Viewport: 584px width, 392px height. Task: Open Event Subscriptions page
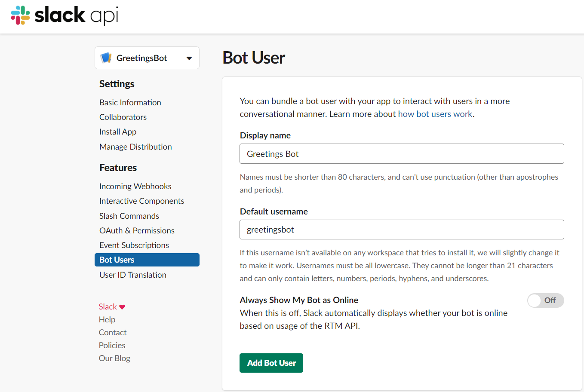click(x=134, y=245)
